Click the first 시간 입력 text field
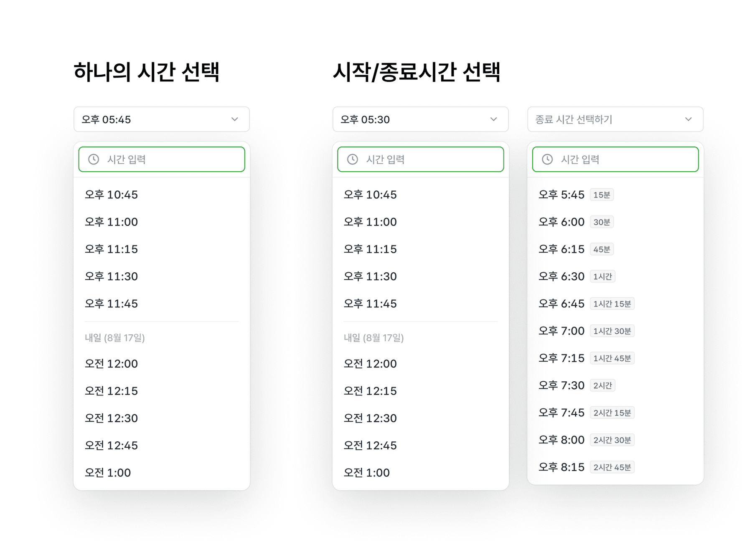Viewport: 752px width, 560px height. pyautogui.click(x=161, y=159)
